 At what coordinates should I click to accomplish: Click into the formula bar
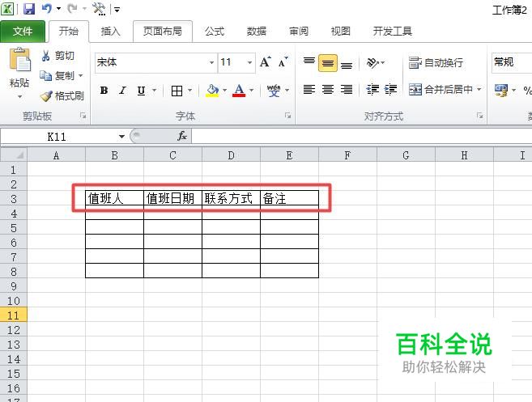[362, 137]
